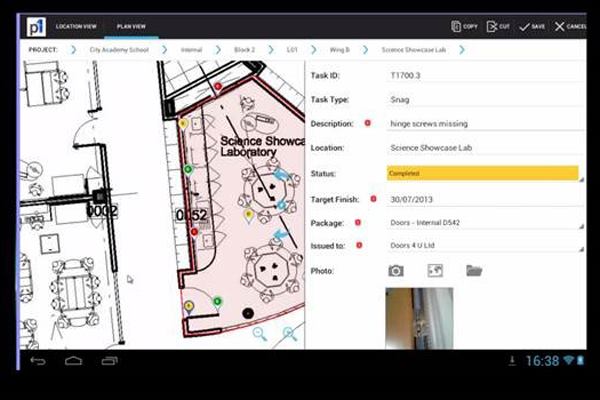Click the black dot marker on the plan

click(x=248, y=313)
